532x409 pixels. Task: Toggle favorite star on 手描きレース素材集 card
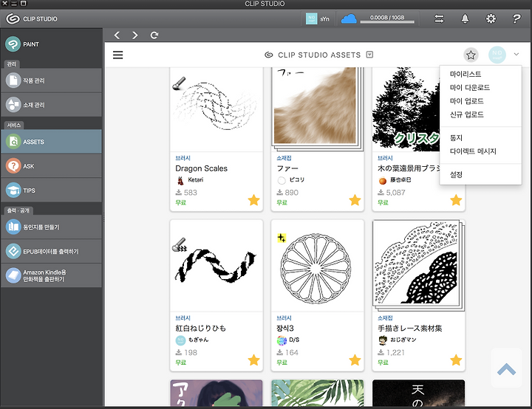[456, 360]
